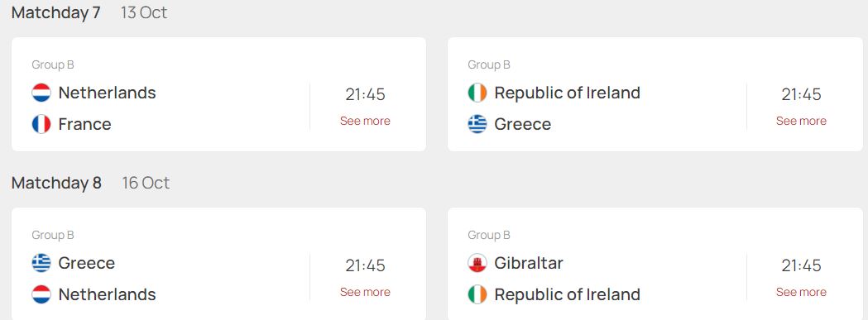Select the Gibraltar team name
This screenshot has height=320, width=868.
[529, 263]
